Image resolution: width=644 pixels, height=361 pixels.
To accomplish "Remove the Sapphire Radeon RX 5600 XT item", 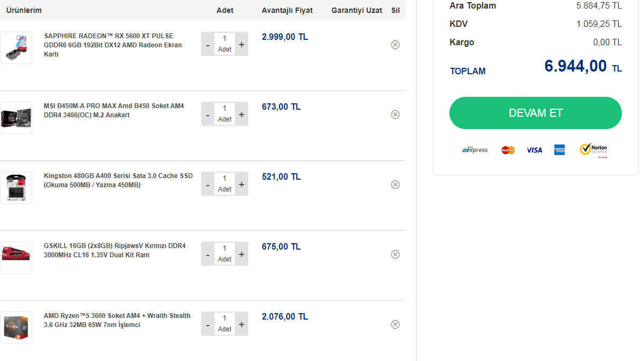I will 395,45.
